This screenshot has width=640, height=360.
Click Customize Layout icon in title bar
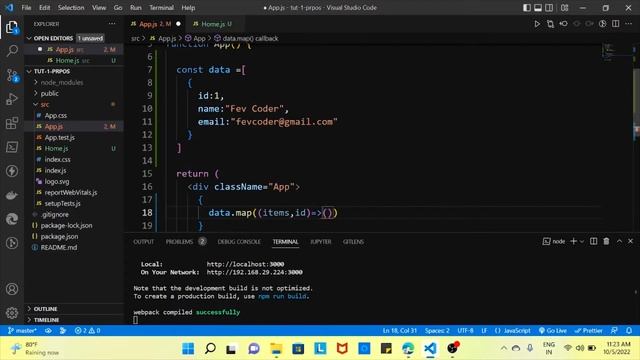click(x=564, y=8)
